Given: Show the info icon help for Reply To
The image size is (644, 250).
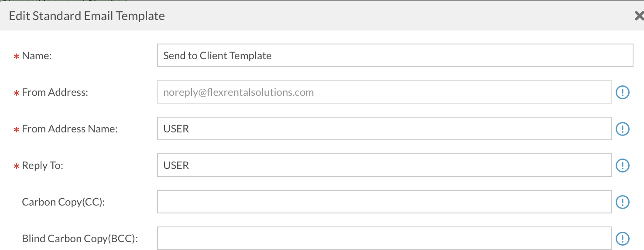Looking at the screenshot, I should [x=622, y=166].
